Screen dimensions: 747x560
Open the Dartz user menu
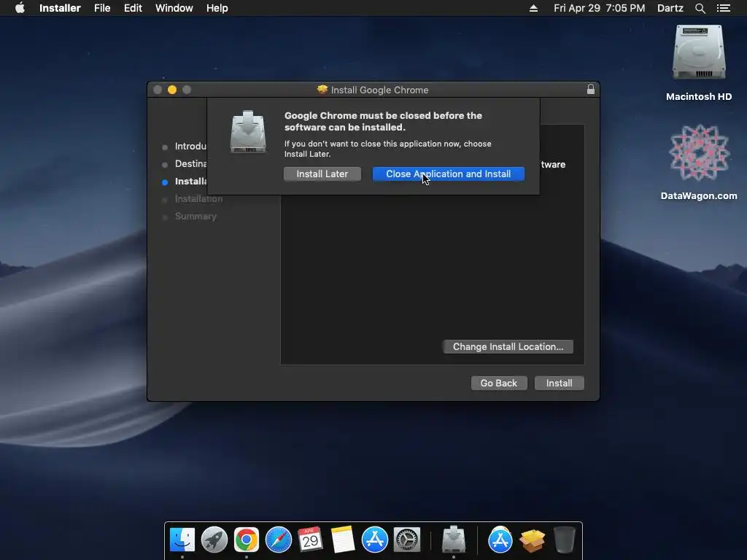[670, 8]
